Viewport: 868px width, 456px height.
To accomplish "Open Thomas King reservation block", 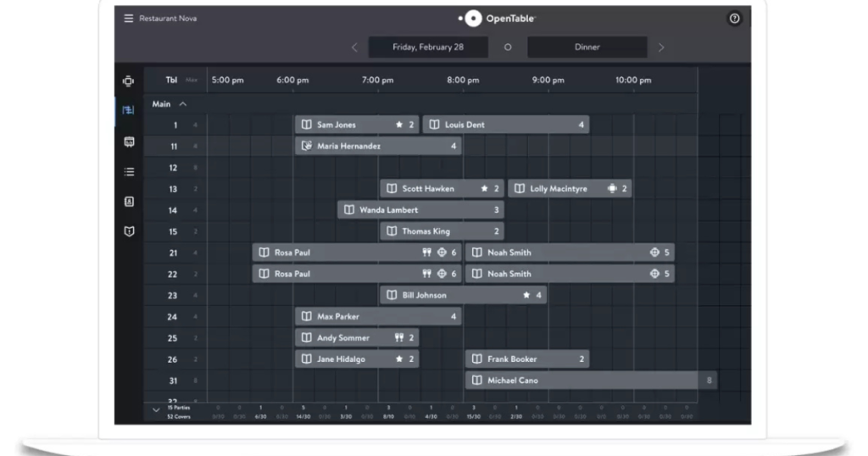I will (442, 231).
